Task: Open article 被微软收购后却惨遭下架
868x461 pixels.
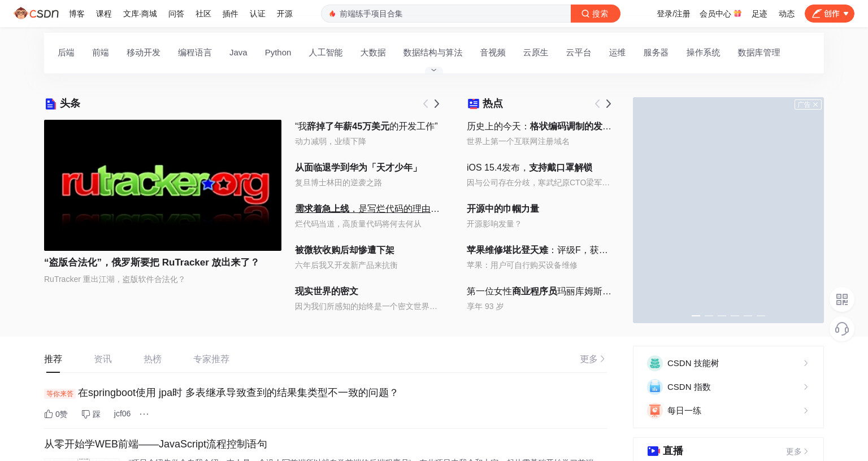Action: pos(345,250)
